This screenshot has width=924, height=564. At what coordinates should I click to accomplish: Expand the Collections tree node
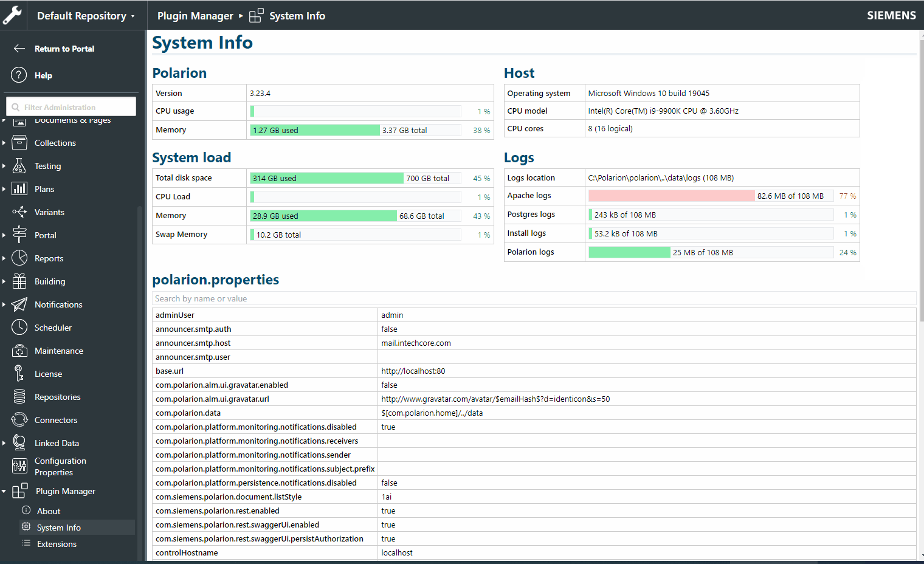[4, 143]
